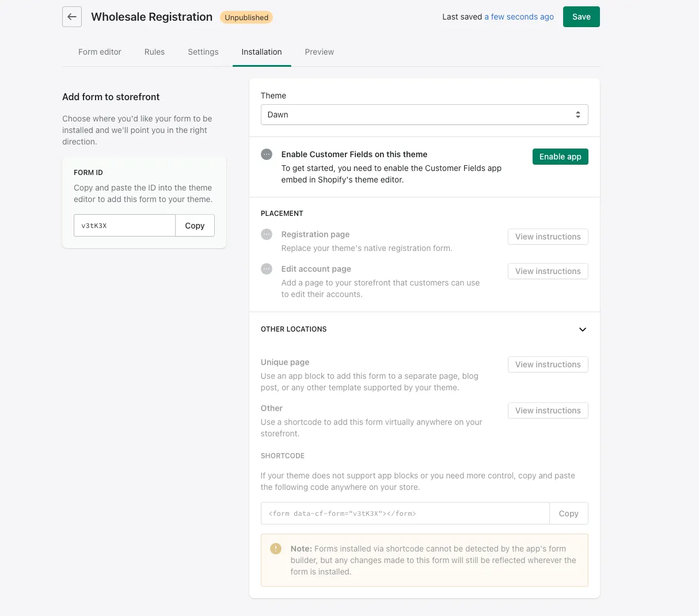Switch to the Form editor tab
The height and width of the screenshot is (616, 699).
(x=100, y=52)
